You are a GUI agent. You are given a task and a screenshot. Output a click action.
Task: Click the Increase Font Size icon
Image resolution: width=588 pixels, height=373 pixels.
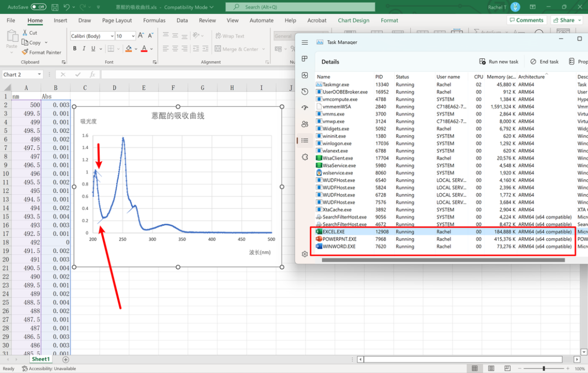pos(141,36)
